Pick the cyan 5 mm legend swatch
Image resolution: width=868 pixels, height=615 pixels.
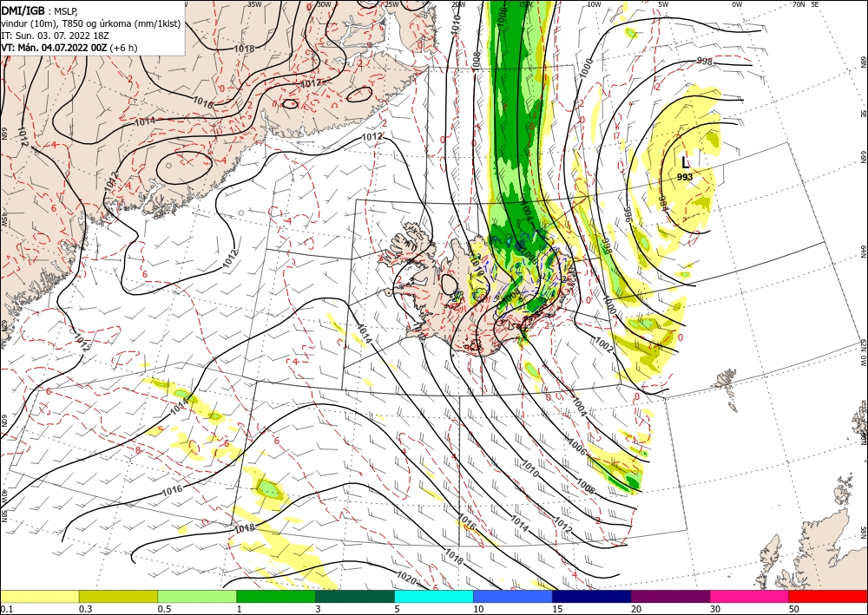click(434, 596)
